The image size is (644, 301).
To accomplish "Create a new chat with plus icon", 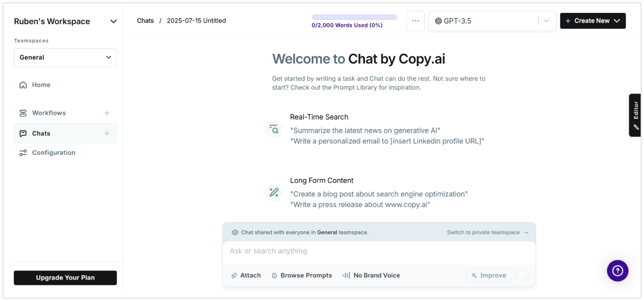I will coord(107,133).
